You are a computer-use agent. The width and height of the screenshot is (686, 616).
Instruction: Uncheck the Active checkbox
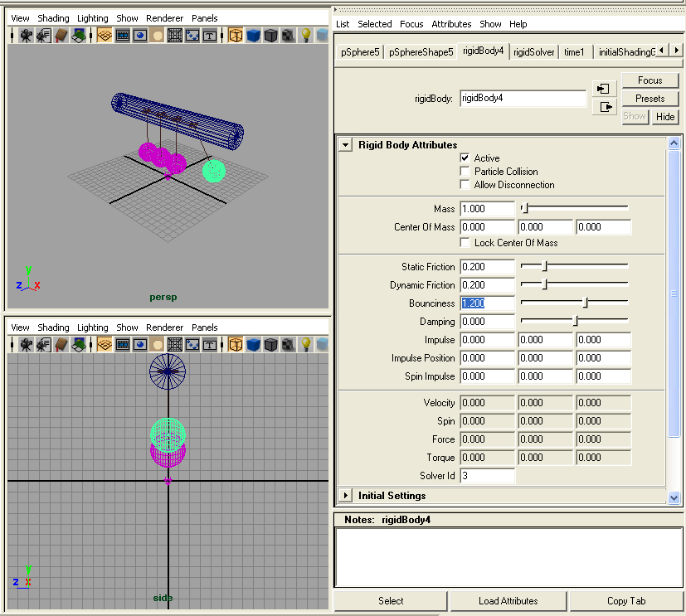[465, 158]
